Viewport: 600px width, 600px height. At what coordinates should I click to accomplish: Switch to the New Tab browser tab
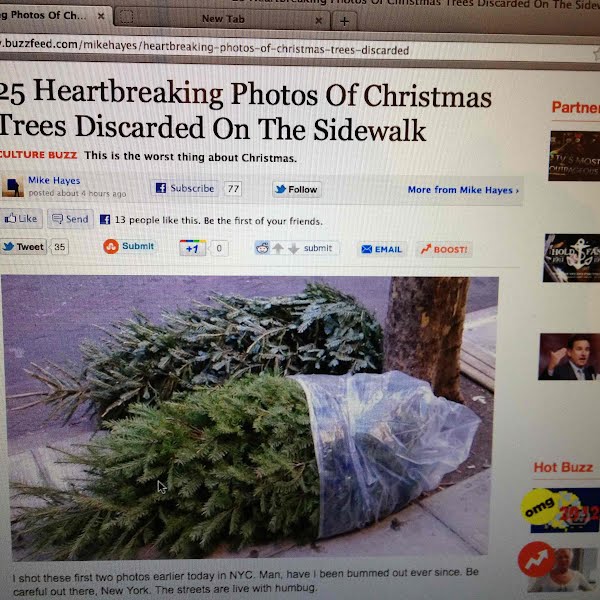pos(222,18)
